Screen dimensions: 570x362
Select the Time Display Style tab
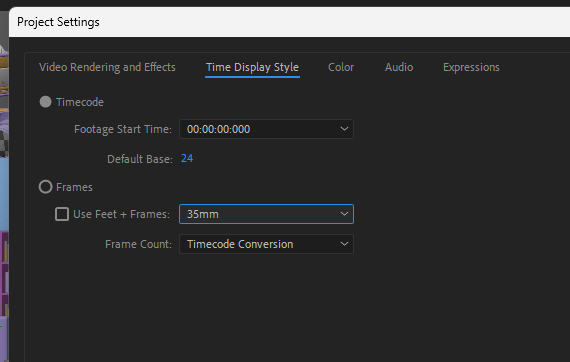coord(252,67)
